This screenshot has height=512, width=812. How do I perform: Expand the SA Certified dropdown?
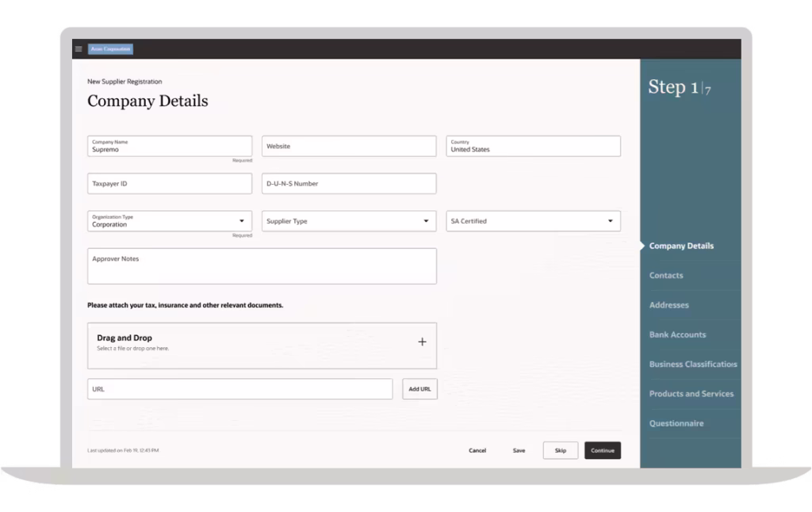tap(610, 221)
